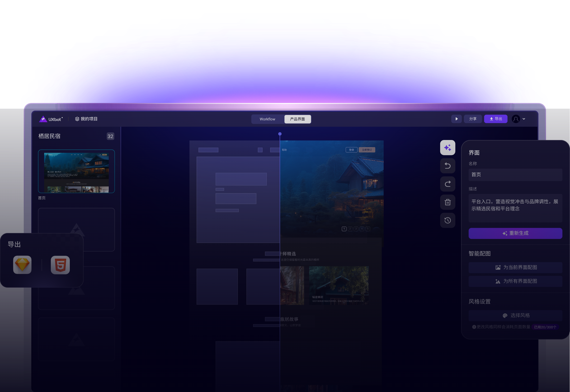Screen dimensions: 570x392
Task: Click the 名称 field containing 首页
Action: coord(515,175)
